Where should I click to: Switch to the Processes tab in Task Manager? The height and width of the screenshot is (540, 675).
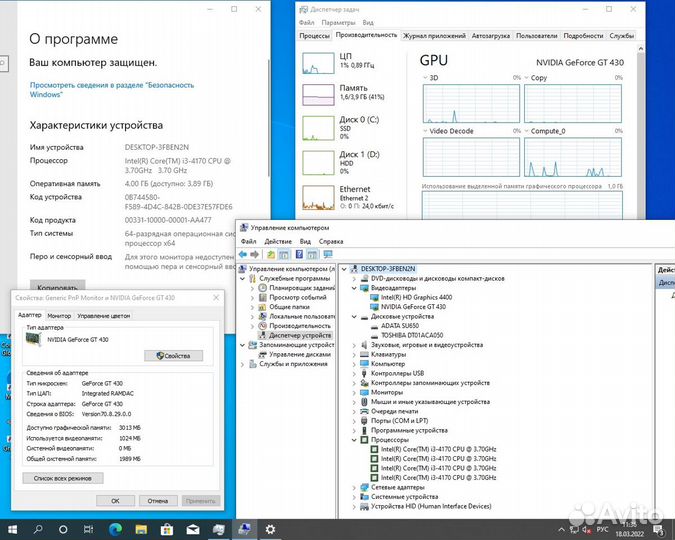coord(314,36)
